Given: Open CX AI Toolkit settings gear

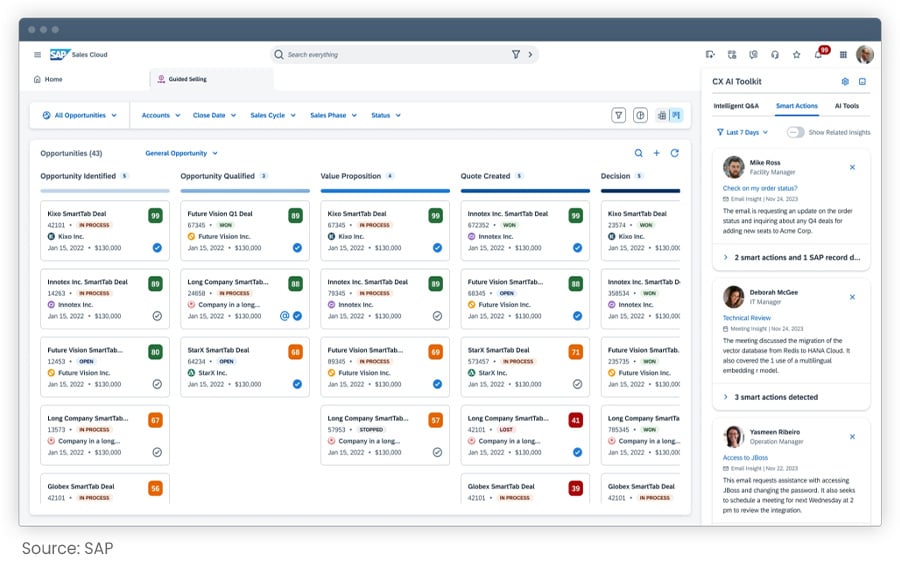Looking at the screenshot, I should pyautogui.click(x=845, y=82).
